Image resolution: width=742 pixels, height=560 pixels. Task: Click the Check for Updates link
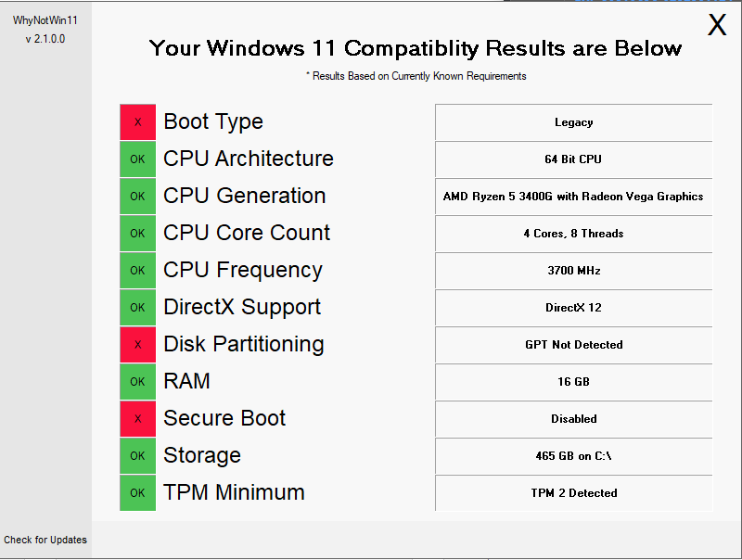(45, 540)
